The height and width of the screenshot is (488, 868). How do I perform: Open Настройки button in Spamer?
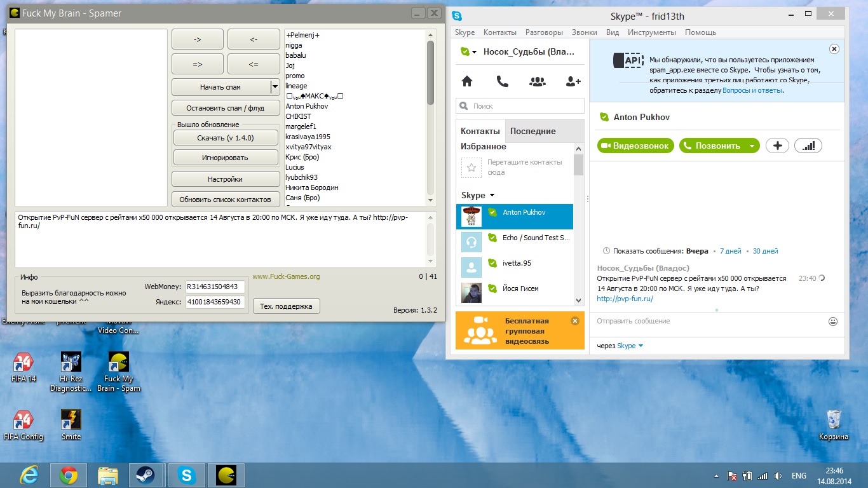(226, 179)
